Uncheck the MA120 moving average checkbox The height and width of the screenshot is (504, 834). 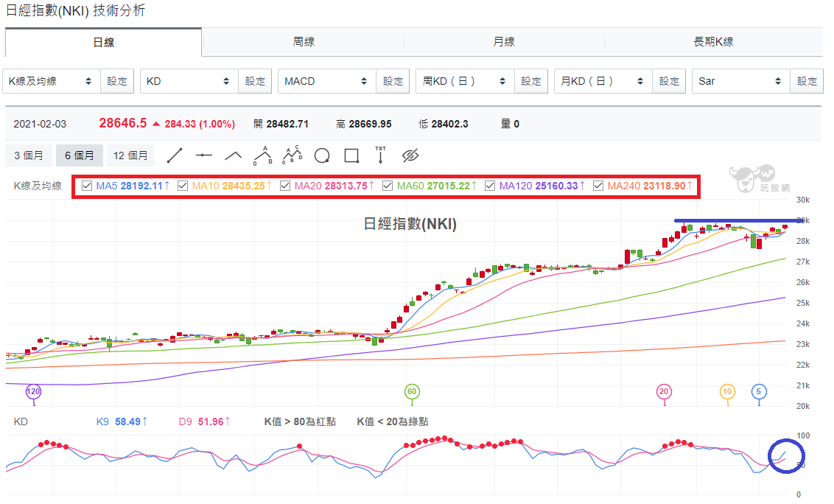coord(490,186)
